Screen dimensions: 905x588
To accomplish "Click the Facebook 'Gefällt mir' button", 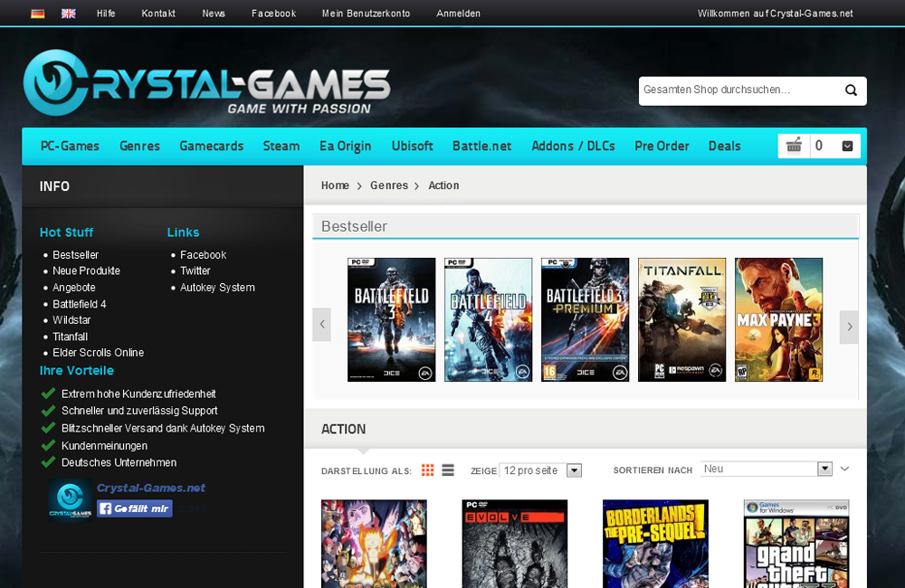I will pos(135,508).
